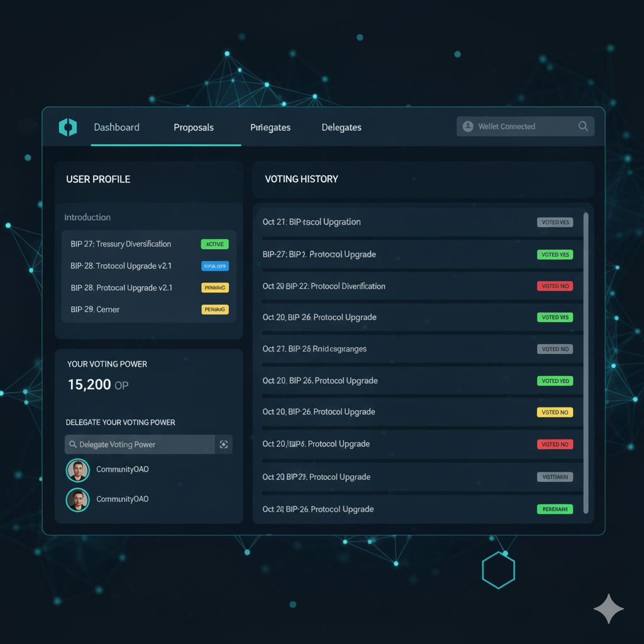This screenshot has width=644, height=644.
Task: Click inside the Delegate Voting Power search field
Action: click(138, 444)
